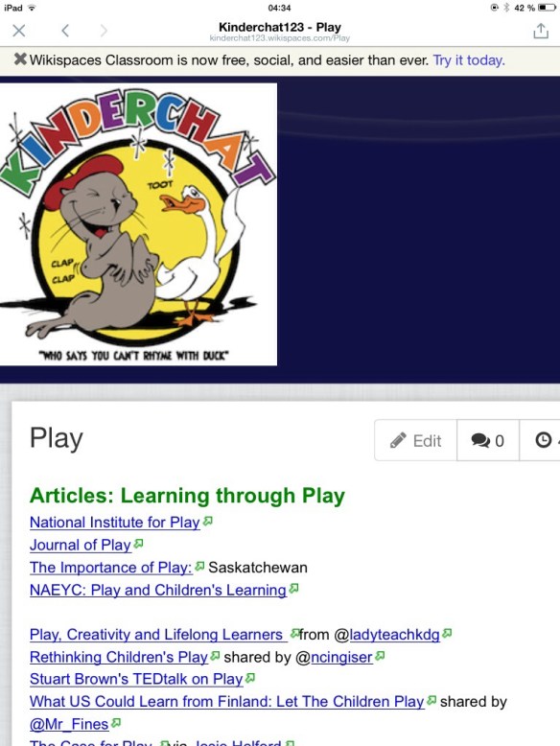Open page history clock icon

coord(544,440)
